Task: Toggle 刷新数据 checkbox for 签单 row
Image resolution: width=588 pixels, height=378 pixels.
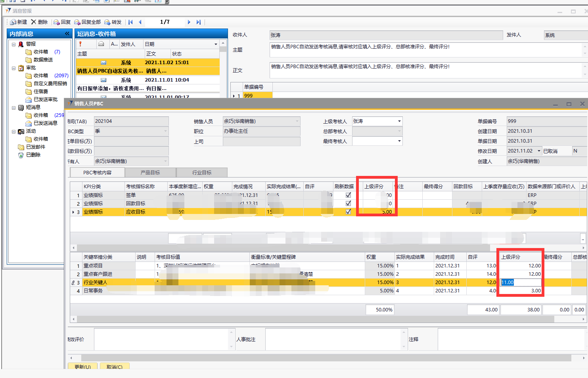Action: [x=348, y=195]
